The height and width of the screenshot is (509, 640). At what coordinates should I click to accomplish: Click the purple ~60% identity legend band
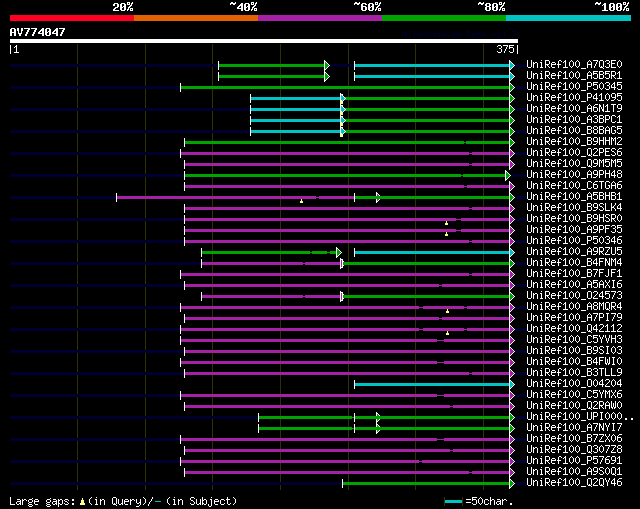coord(320,18)
